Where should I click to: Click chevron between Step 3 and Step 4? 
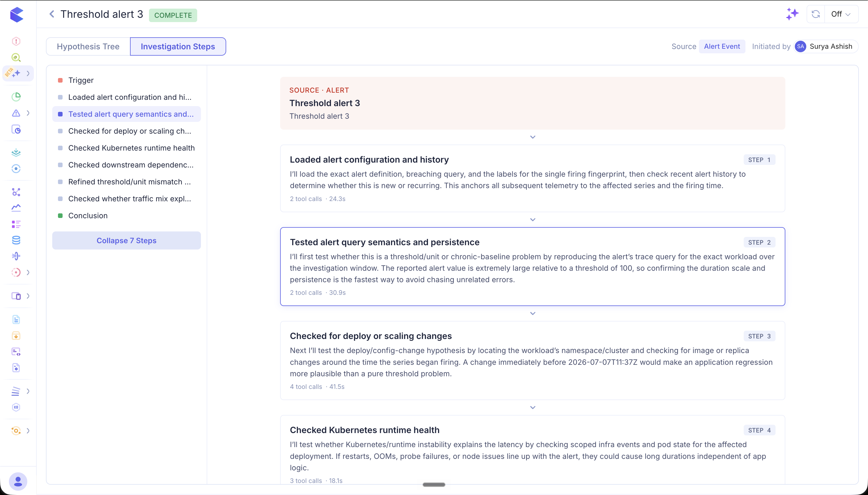532,408
